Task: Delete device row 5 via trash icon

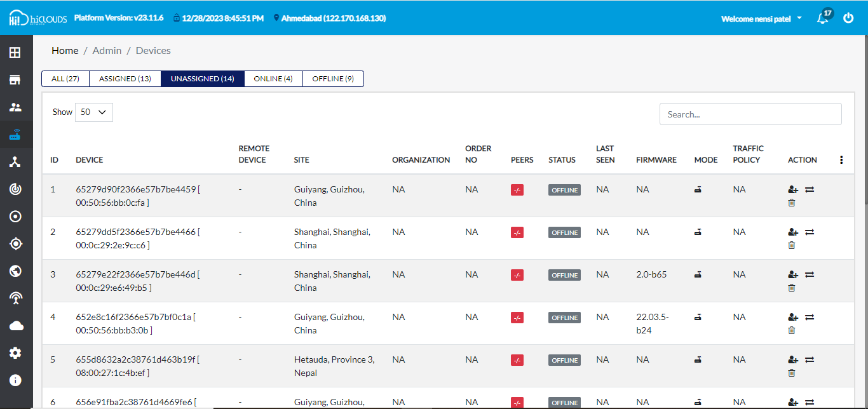Action: pyautogui.click(x=792, y=373)
